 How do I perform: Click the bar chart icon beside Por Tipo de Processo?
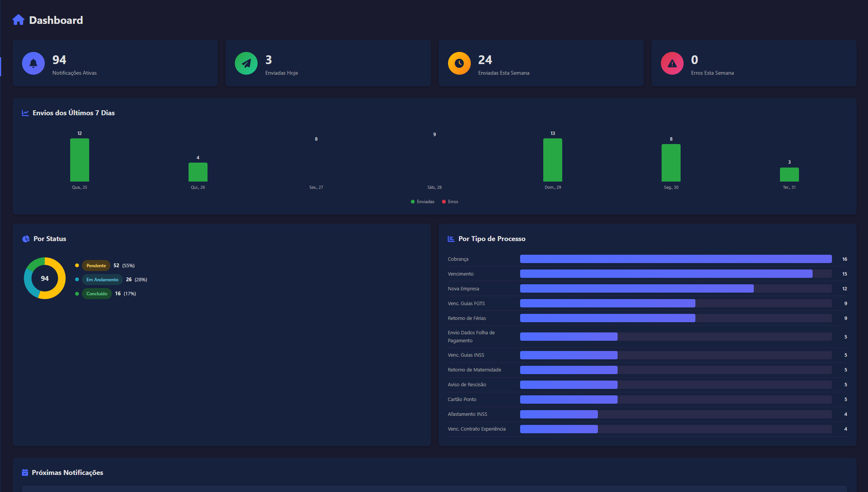point(451,238)
